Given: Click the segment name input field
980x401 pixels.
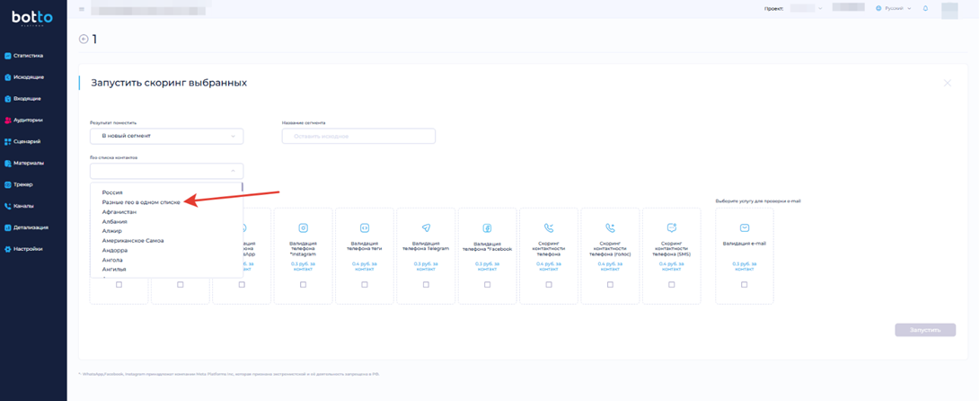Looking at the screenshot, I should tap(358, 136).
